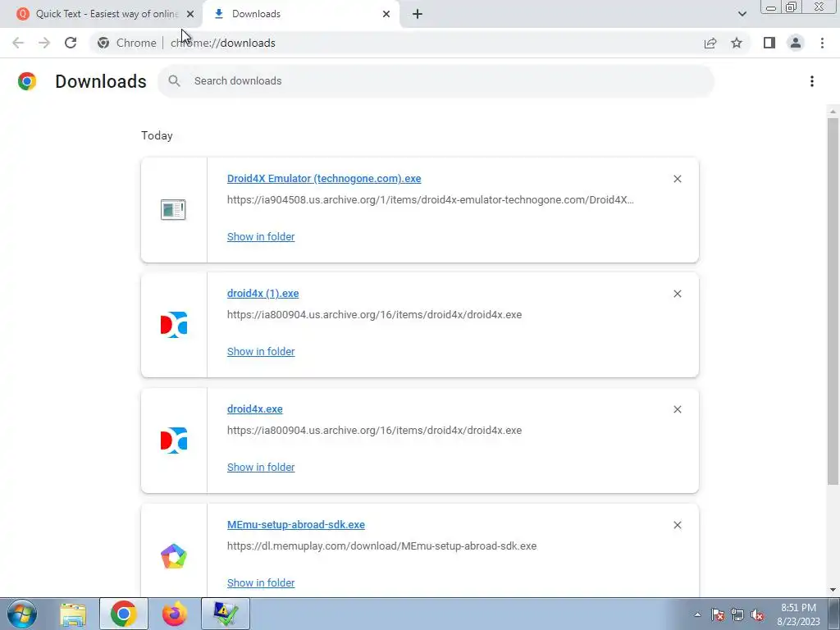
Task: Close the Quick Text tab
Action: 190,14
